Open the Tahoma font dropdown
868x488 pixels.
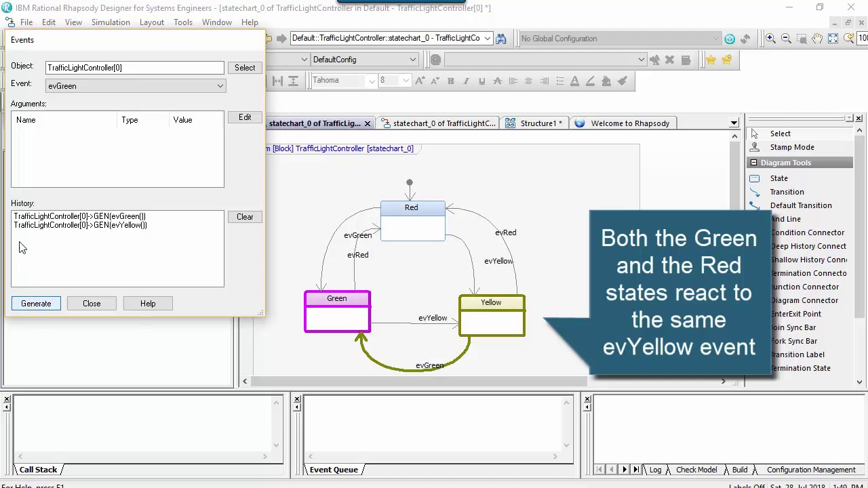[x=372, y=81]
